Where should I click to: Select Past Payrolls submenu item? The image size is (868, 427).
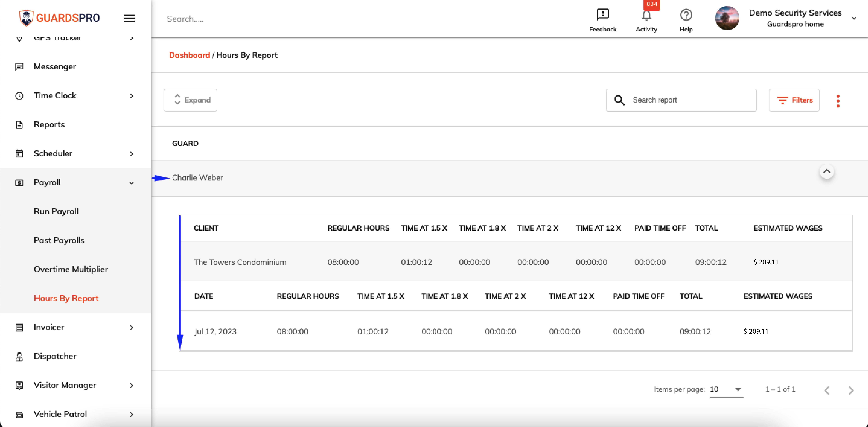tap(59, 240)
